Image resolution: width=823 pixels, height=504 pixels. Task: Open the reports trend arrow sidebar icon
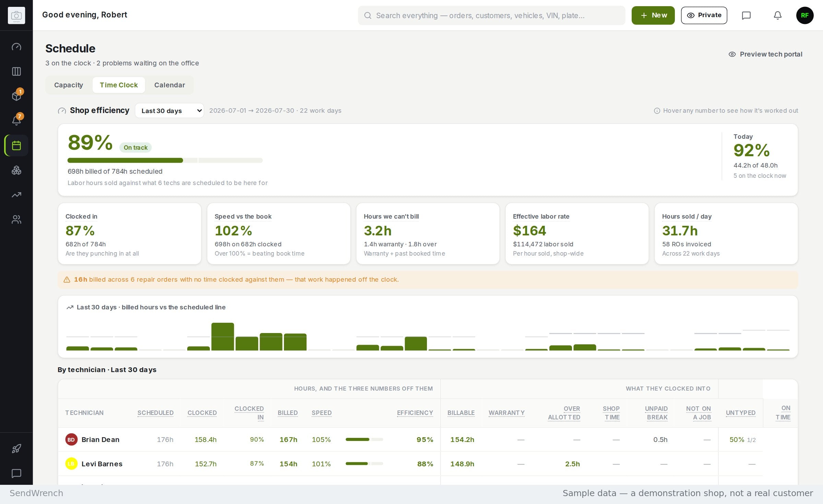(16, 195)
